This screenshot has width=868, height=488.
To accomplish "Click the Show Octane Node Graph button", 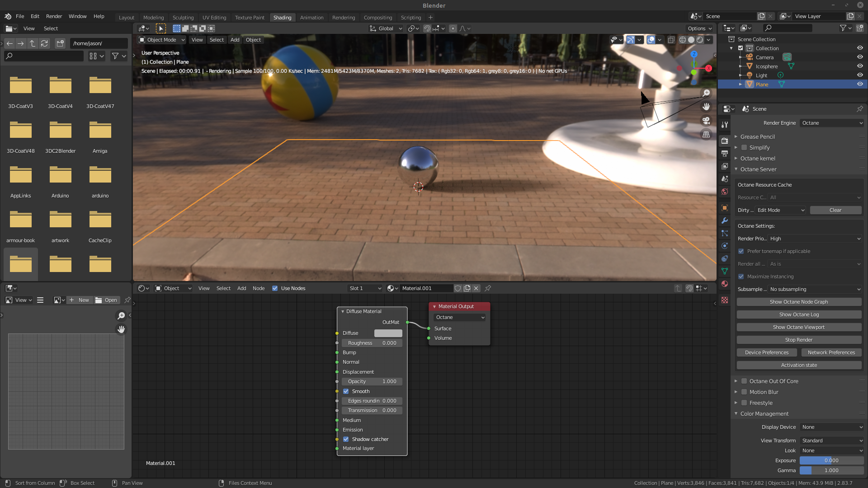I will tap(798, 302).
